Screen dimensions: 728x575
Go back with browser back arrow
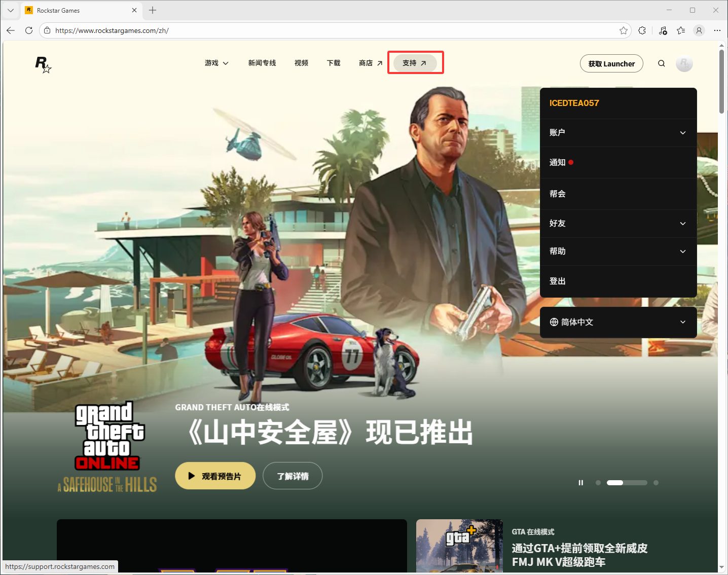tap(11, 30)
